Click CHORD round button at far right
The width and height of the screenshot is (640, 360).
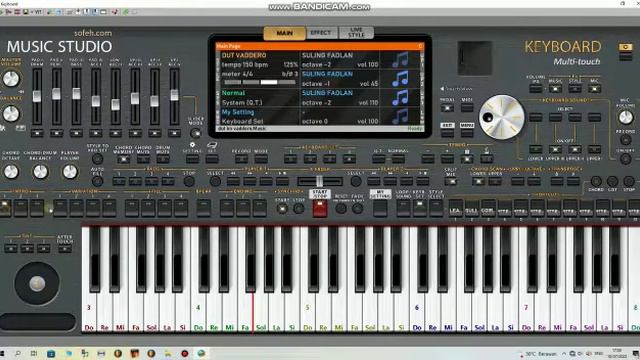pyautogui.click(x=596, y=181)
